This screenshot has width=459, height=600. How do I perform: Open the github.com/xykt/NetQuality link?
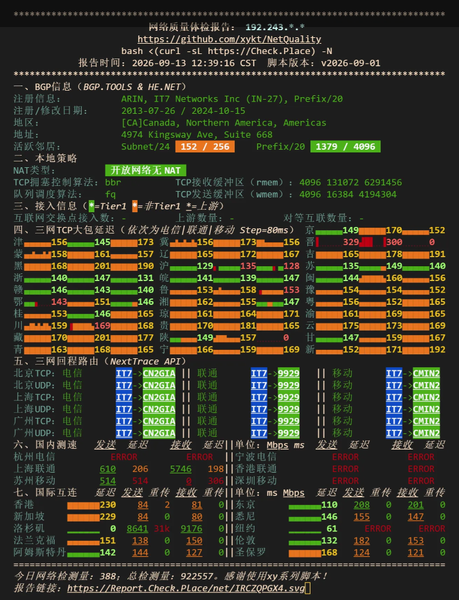[229, 39]
